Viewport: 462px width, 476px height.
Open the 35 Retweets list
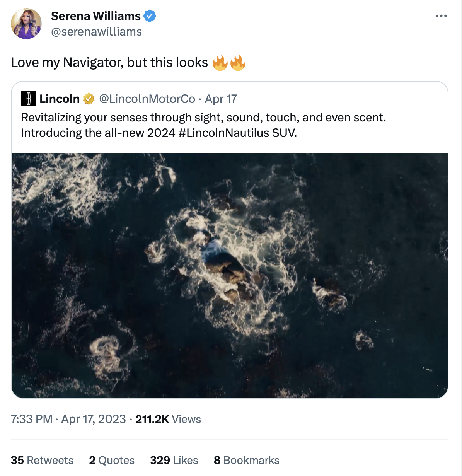coord(42,460)
